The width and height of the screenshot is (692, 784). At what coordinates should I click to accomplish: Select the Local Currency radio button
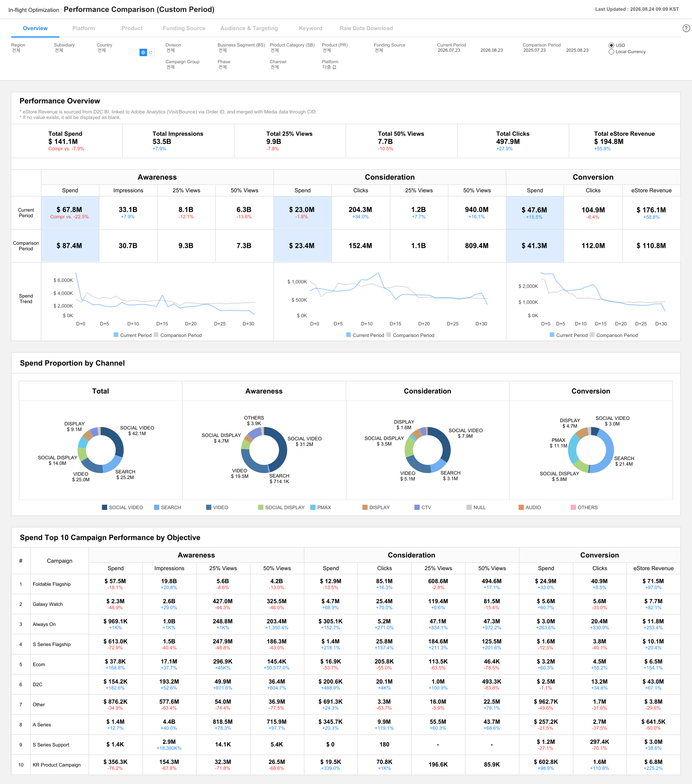[x=611, y=52]
